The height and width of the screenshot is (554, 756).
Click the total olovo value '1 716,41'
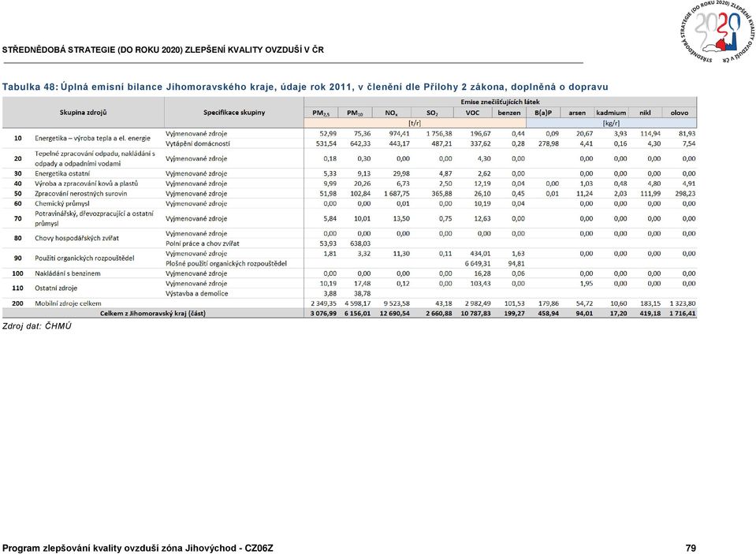(x=682, y=314)
